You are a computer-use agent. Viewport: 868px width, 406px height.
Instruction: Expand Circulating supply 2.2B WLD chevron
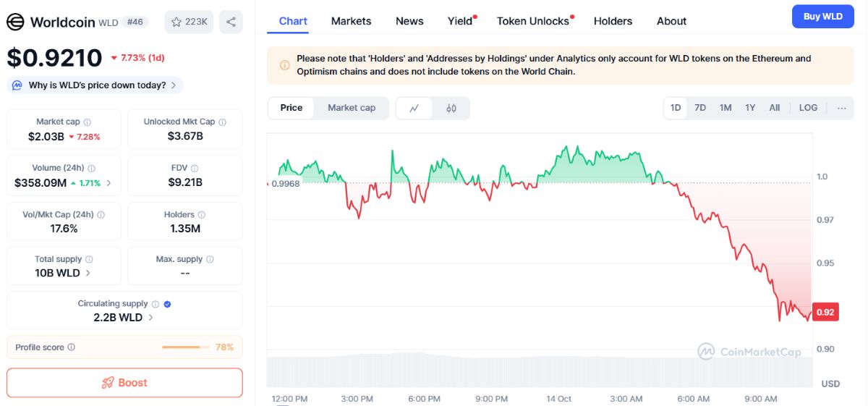pos(151,318)
